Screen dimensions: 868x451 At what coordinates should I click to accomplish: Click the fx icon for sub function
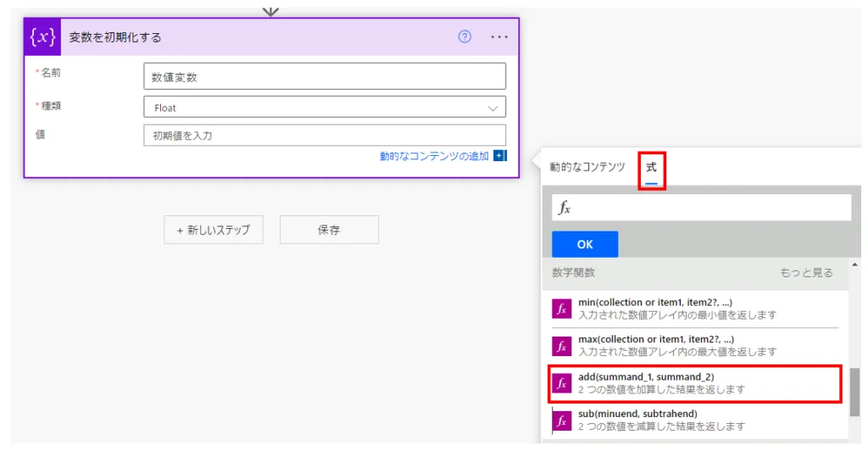561,420
